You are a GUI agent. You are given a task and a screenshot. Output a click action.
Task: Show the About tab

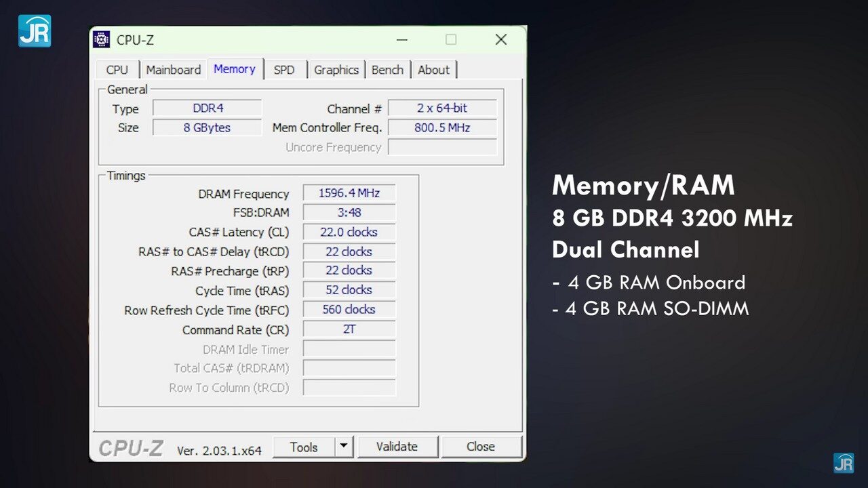point(434,69)
